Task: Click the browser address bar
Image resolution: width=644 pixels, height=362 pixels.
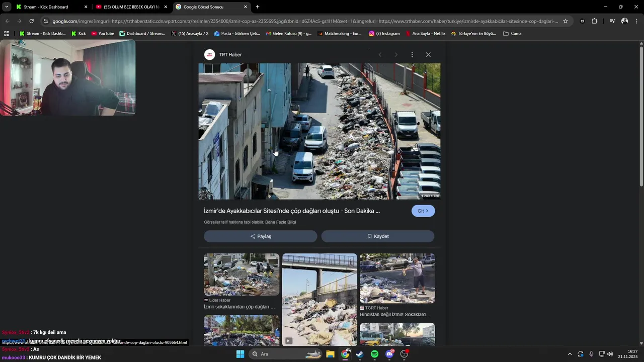Action: pos(305,21)
